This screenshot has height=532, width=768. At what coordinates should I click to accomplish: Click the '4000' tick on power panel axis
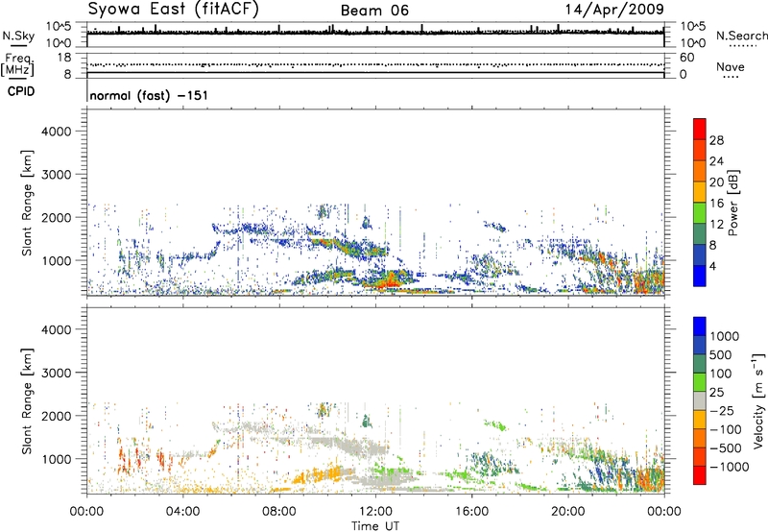tap(56, 132)
